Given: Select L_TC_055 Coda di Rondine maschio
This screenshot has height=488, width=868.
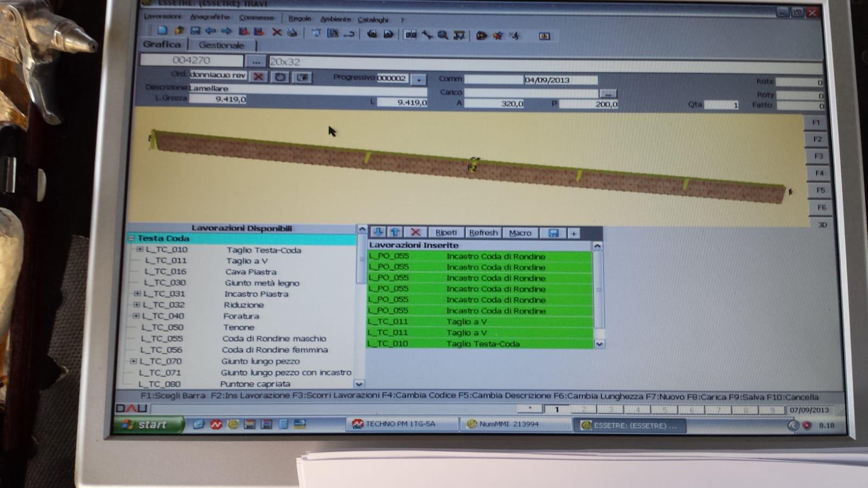Looking at the screenshot, I should coord(233,338).
